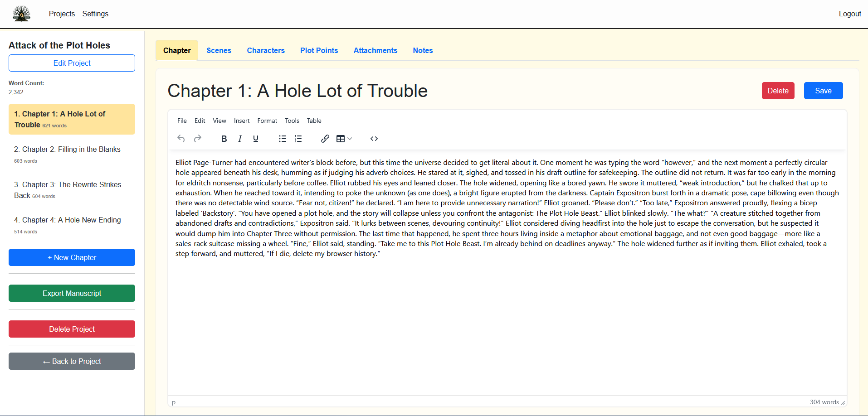The width and height of the screenshot is (868, 416).
Task: Select Chapter 3: The Rewrite Strikes Back
Action: (x=68, y=189)
